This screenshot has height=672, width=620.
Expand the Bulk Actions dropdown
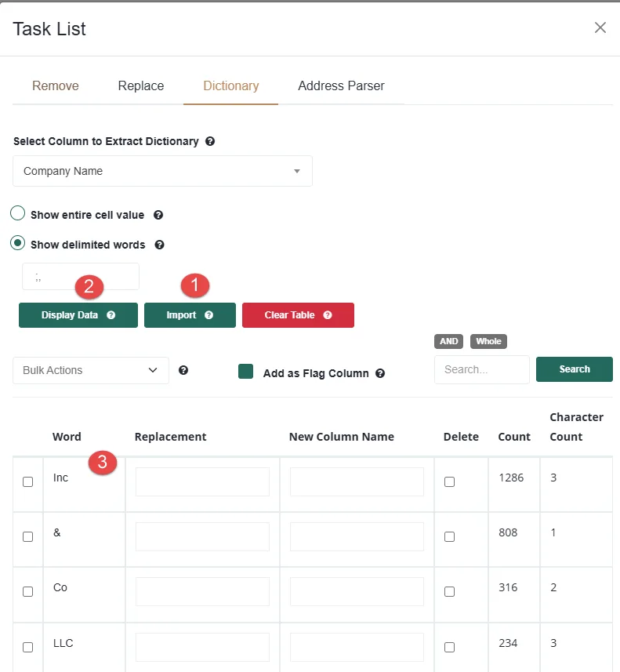91,370
